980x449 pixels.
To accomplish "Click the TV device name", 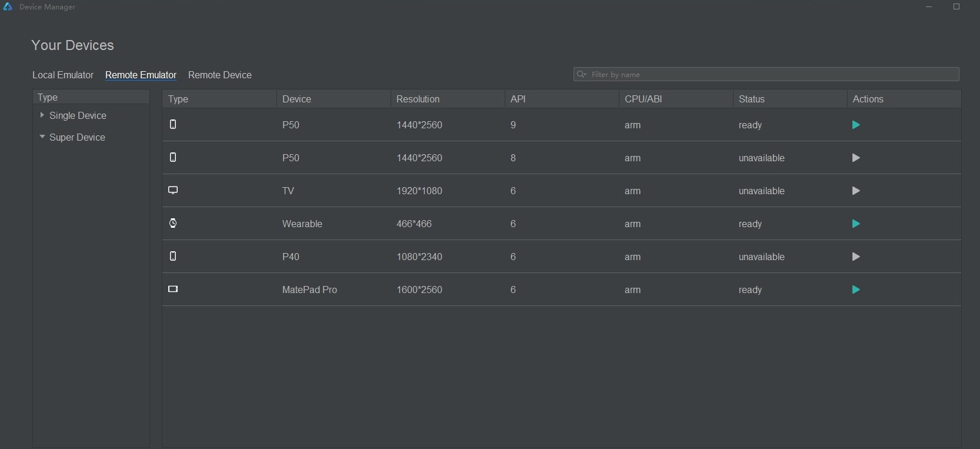I will pos(288,191).
